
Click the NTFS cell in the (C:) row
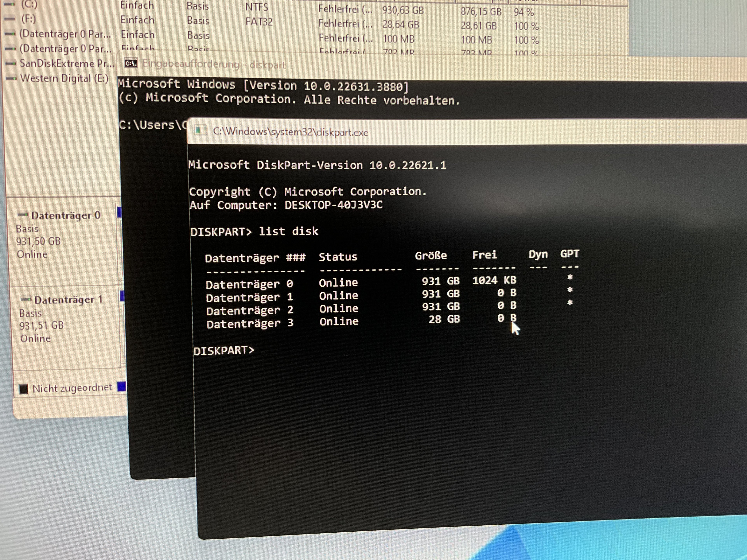257,7
